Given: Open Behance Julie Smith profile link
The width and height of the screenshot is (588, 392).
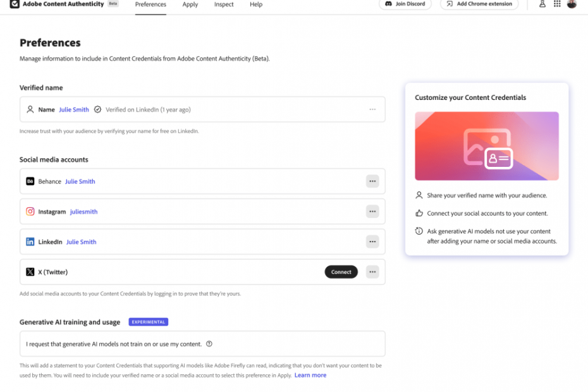Looking at the screenshot, I should coord(80,181).
